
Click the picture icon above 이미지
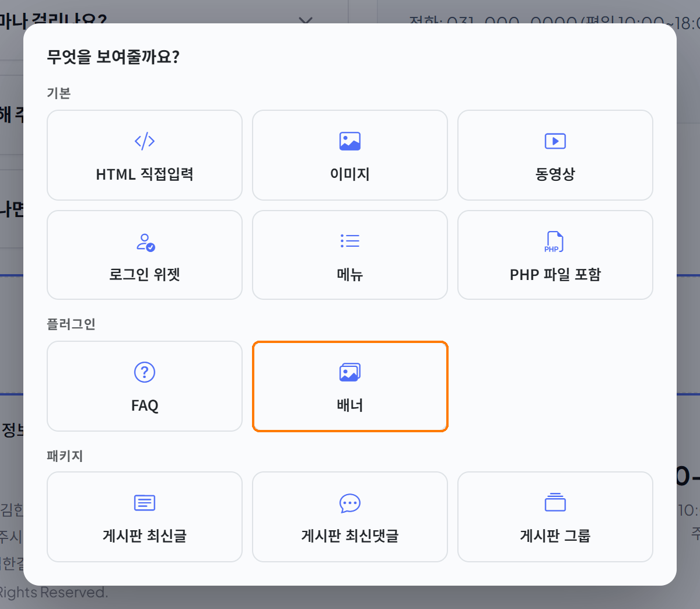click(x=350, y=141)
